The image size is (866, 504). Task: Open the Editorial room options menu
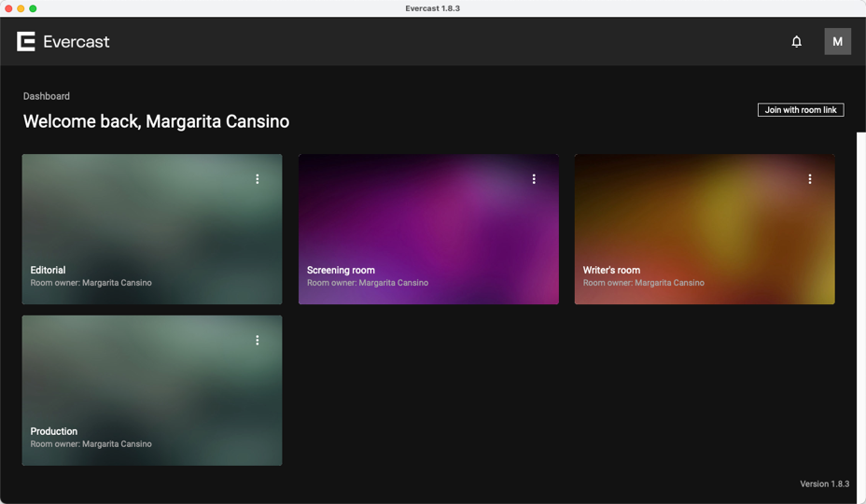coord(258,179)
